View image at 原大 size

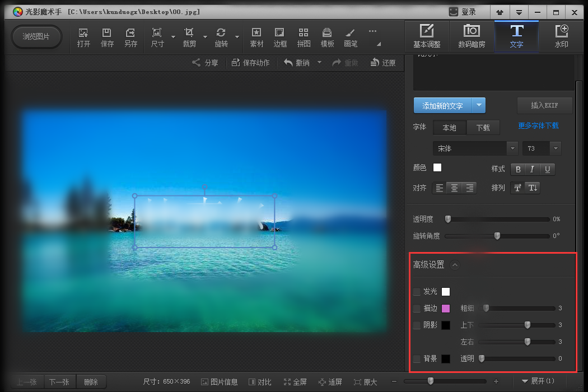(365, 382)
